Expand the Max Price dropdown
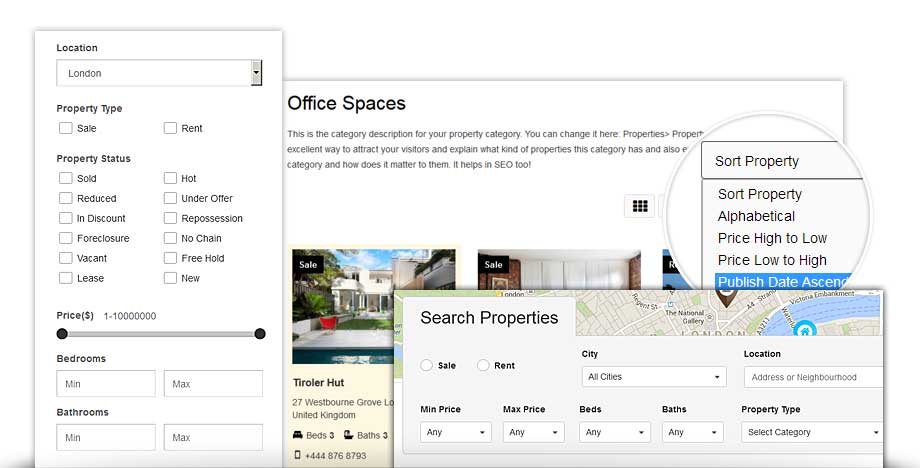The width and height of the screenshot is (920, 468). (533, 432)
